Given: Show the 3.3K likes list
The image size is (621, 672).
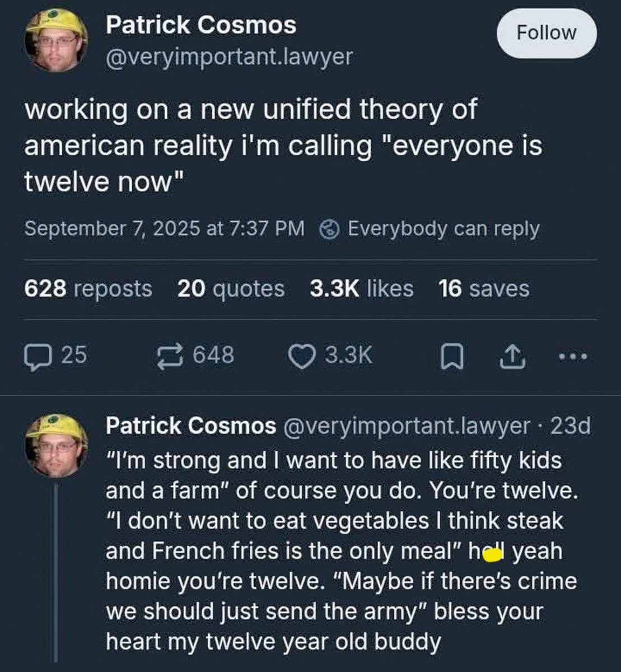Looking at the screenshot, I should pos(361,288).
